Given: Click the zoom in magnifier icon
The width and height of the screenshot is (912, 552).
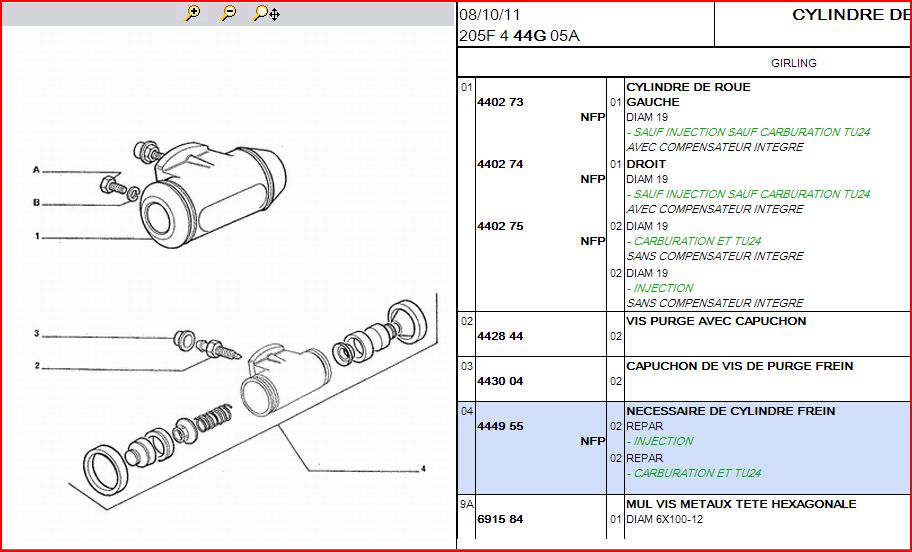Looking at the screenshot, I should (x=193, y=13).
